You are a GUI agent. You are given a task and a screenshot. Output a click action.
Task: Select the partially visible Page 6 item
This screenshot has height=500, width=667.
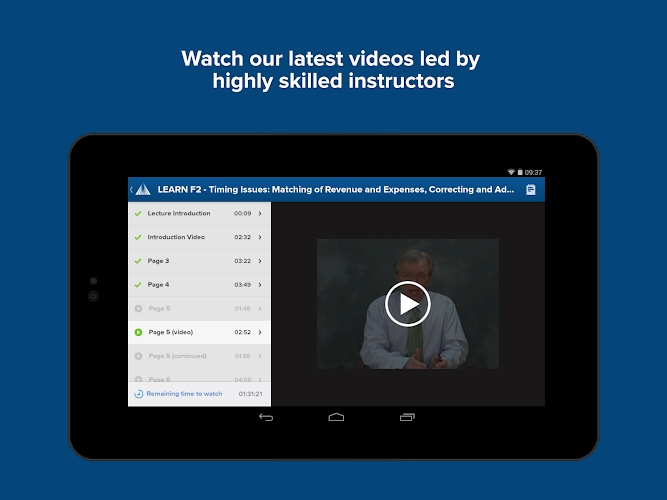tap(199, 376)
